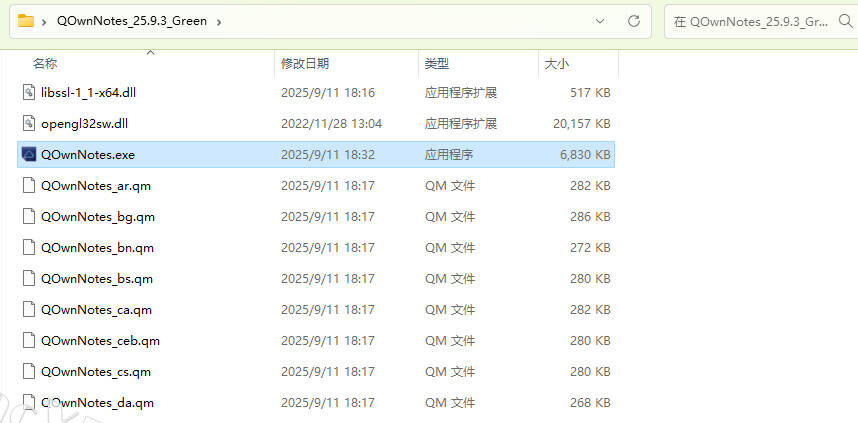The height and width of the screenshot is (423, 858).
Task: Select file name QOwnNotes_cs.qm
Action: click(x=96, y=372)
